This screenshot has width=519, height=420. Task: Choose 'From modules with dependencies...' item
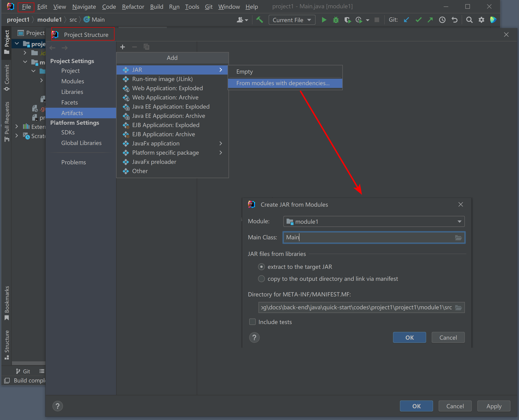(x=285, y=83)
